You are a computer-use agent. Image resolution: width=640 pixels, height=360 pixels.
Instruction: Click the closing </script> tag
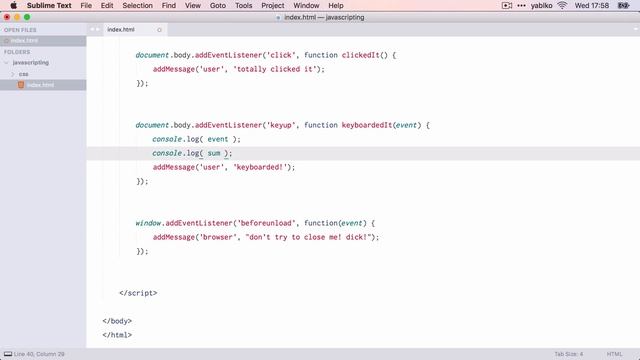pyautogui.click(x=138, y=293)
